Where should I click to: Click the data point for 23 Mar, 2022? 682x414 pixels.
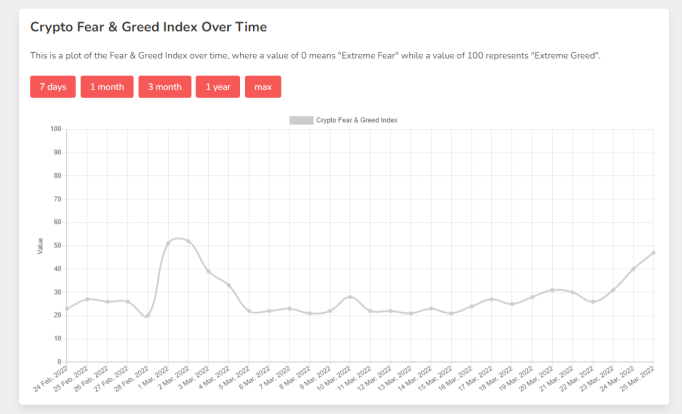[x=613, y=290]
